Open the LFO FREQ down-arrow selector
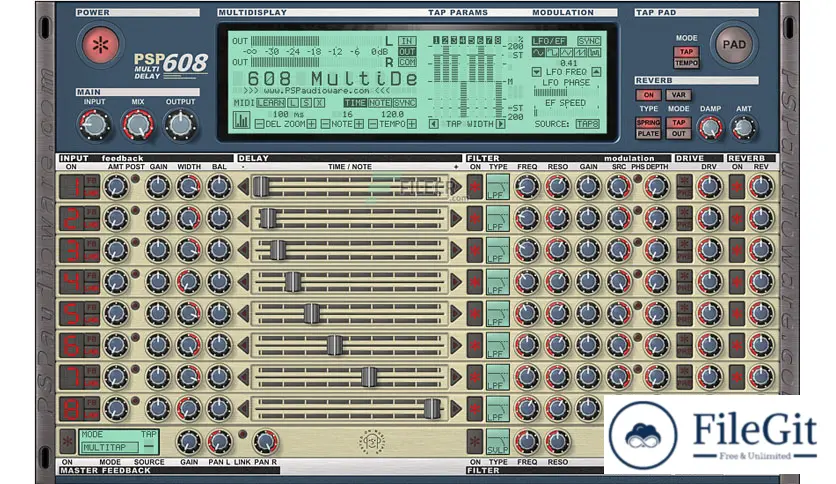 point(536,72)
